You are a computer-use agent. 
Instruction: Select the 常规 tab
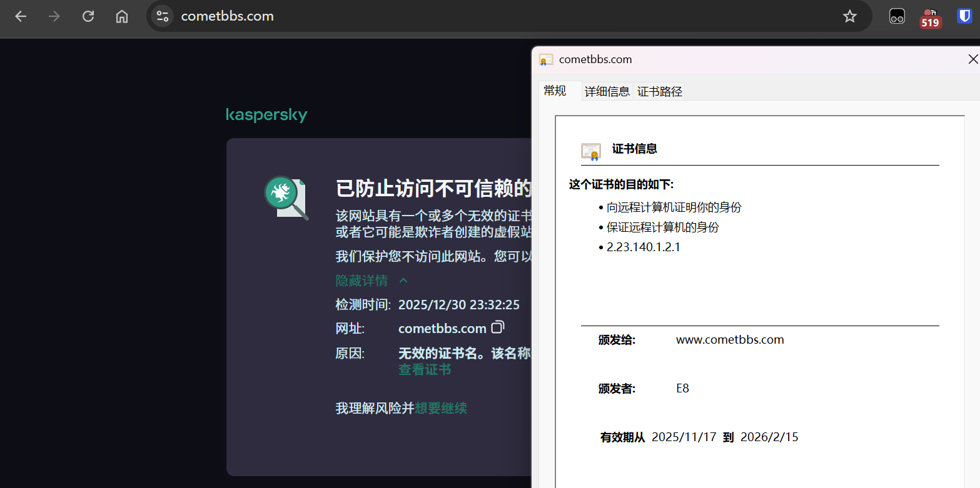pyautogui.click(x=555, y=91)
